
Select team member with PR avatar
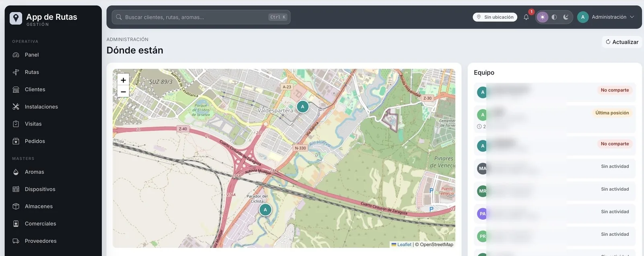point(555,236)
